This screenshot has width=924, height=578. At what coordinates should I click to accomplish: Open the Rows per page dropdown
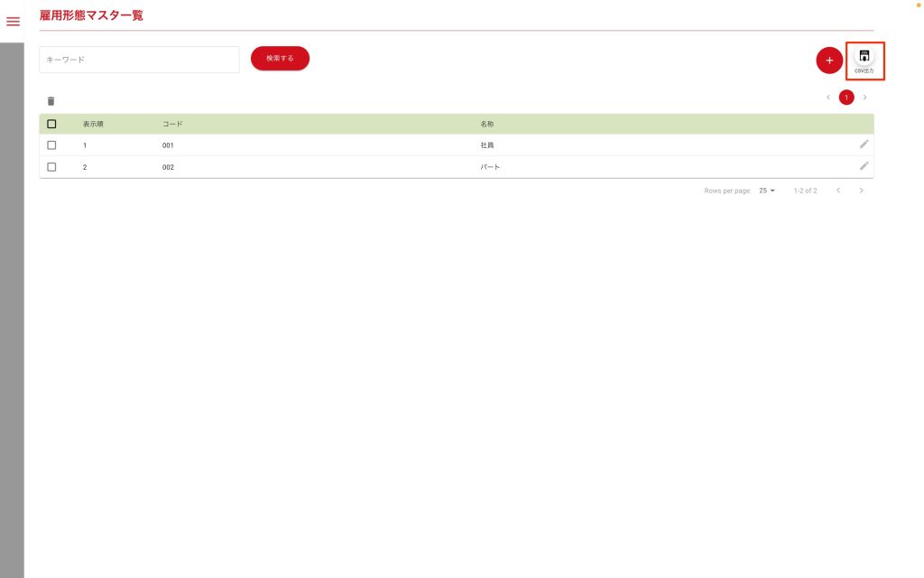[767, 191]
